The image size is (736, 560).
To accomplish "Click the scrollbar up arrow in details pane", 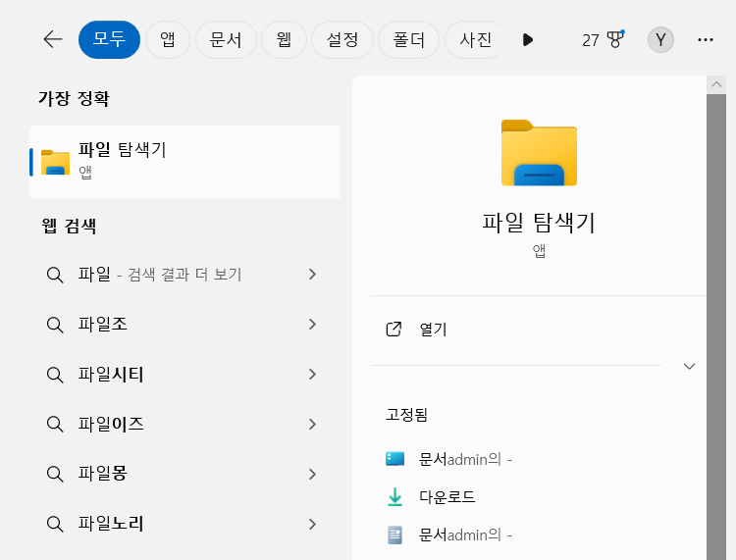I will 716,85.
